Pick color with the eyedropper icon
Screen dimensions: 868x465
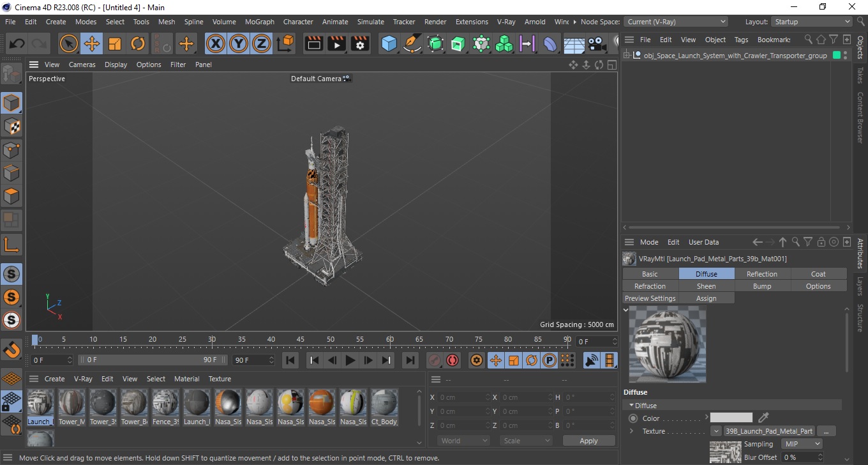point(763,418)
